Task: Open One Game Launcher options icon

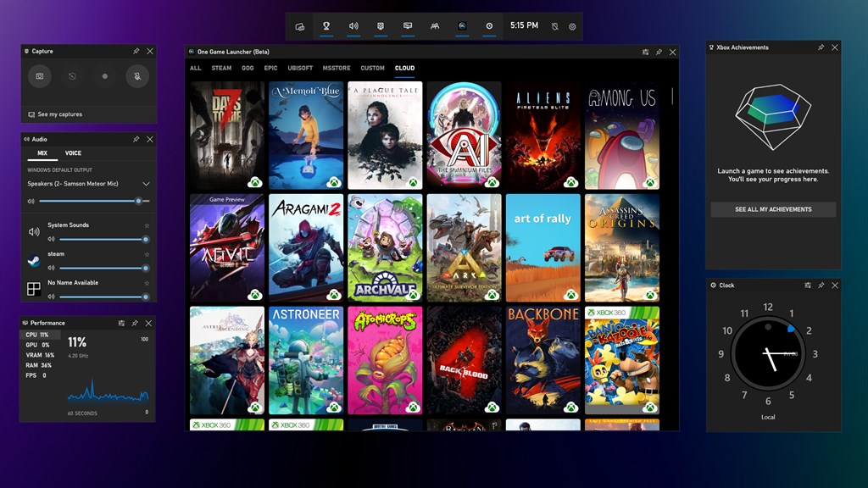Action: [x=645, y=52]
